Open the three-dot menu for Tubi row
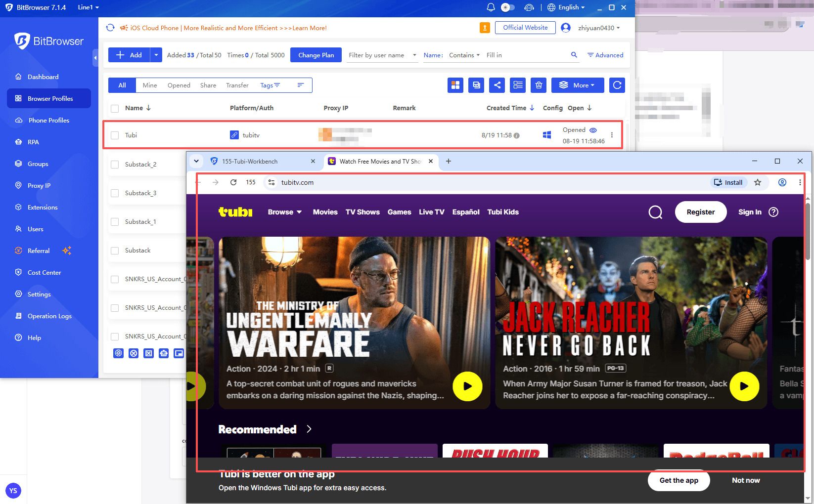814x504 pixels. pyautogui.click(x=612, y=135)
